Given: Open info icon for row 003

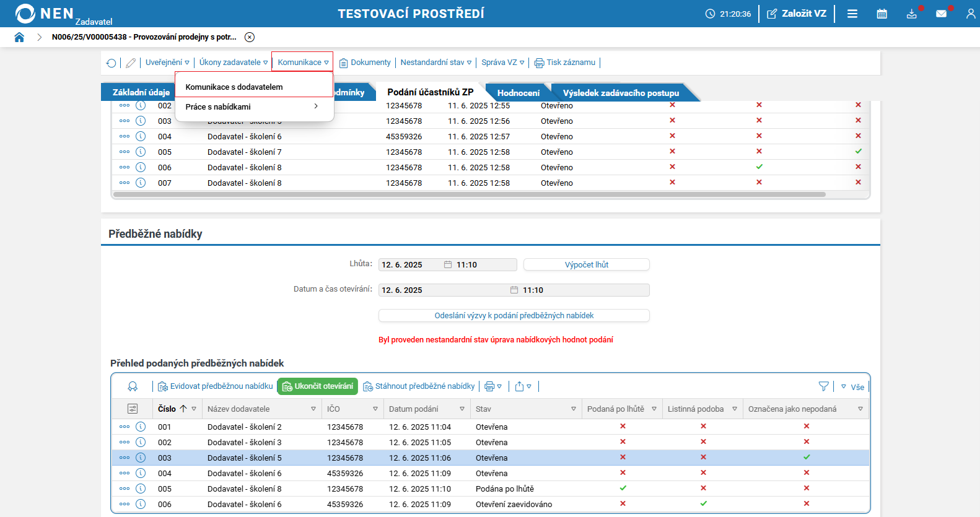Looking at the screenshot, I should 141,458.
